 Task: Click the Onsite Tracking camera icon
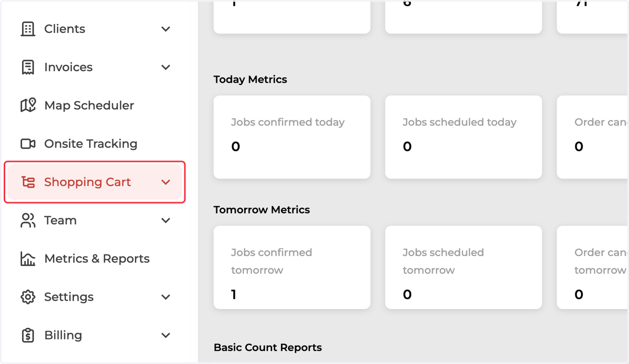tap(28, 144)
